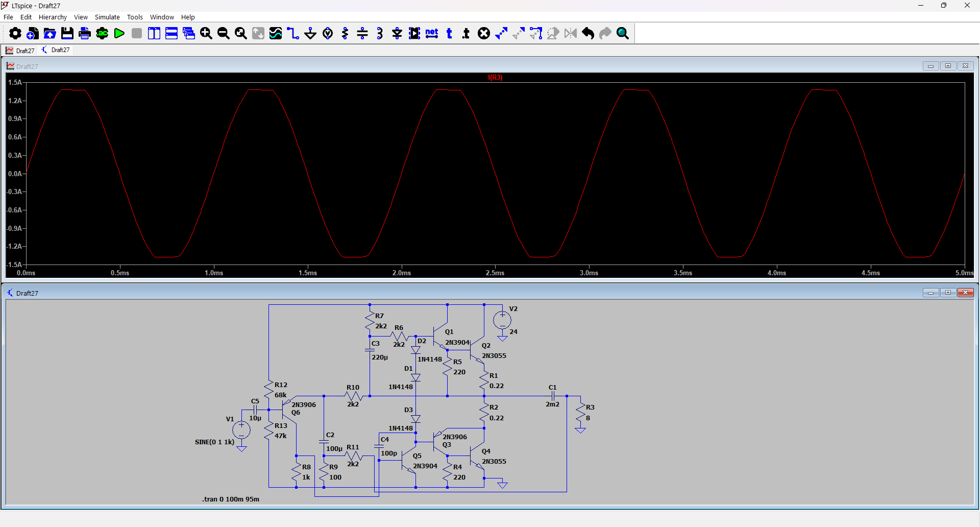Viewport: 980px width, 527px height.
Task: Open the Find search tool
Action: [623, 34]
